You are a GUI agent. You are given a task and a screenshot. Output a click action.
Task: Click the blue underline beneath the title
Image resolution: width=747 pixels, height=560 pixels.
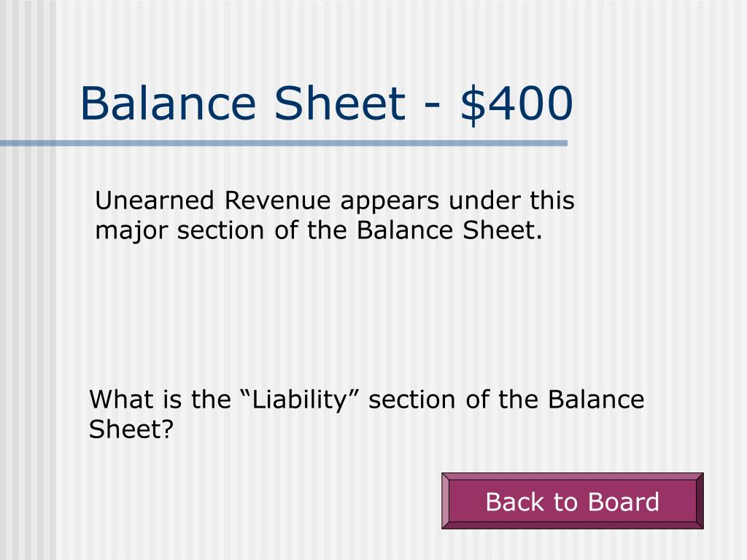pyautogui.click(x=284, y=144)
